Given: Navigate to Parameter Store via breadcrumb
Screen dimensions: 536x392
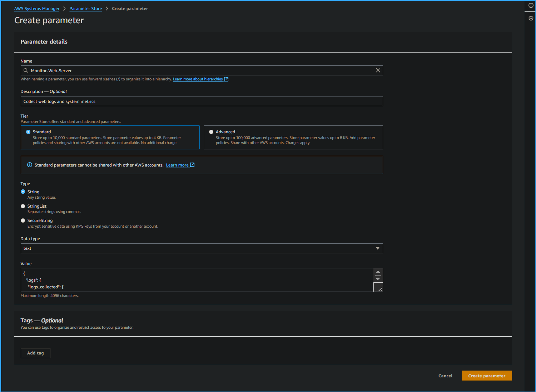Looking at the screenshot, I should point(85,8).
